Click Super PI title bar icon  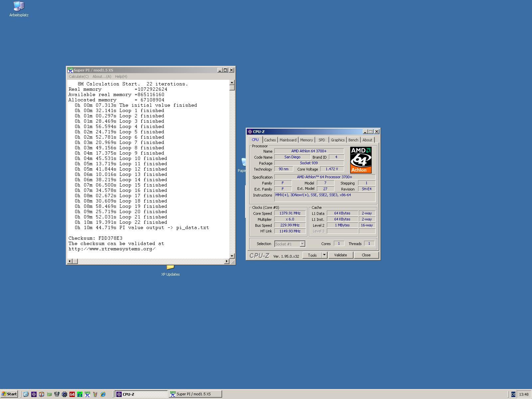click(70, 70)
